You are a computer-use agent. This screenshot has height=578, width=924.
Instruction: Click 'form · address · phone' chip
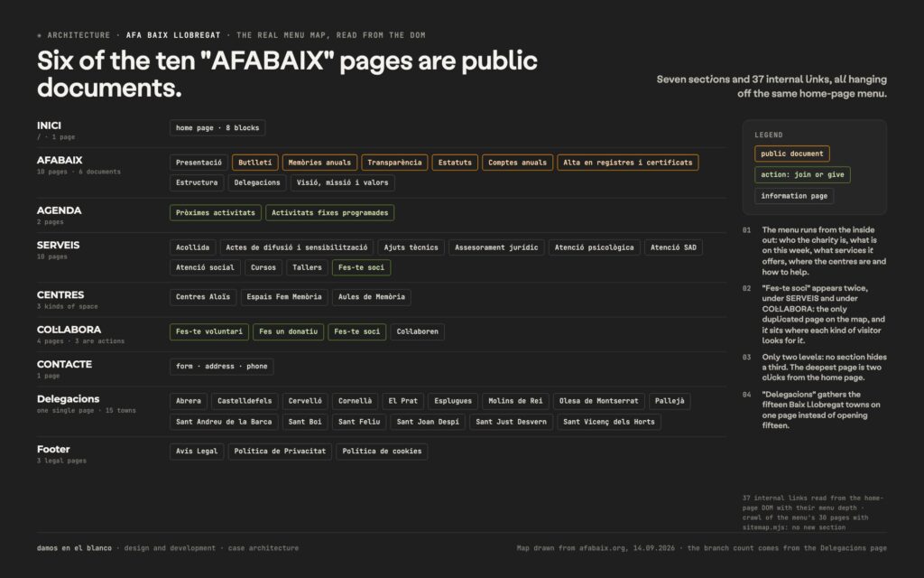click(x=222, y=367)
